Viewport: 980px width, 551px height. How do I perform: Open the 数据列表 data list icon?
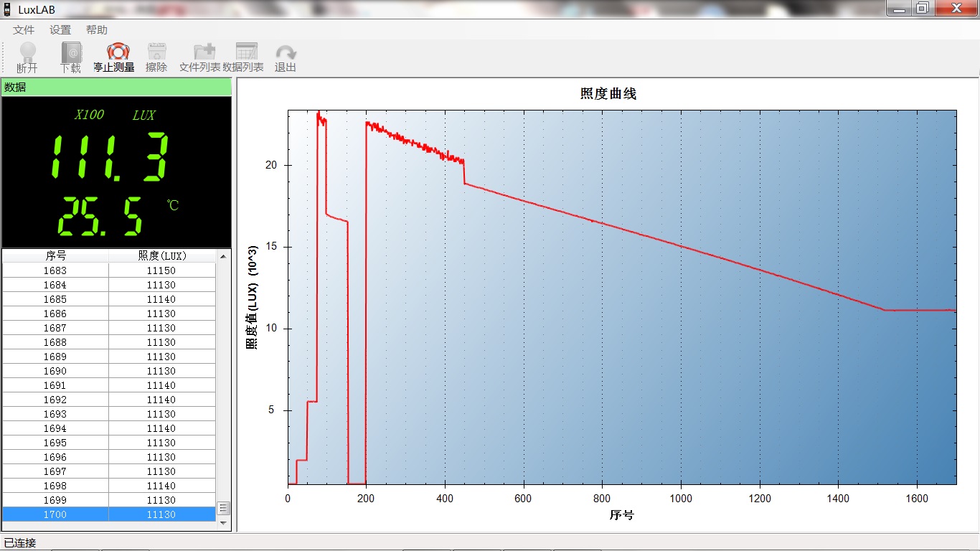click(x=246, y=52)
